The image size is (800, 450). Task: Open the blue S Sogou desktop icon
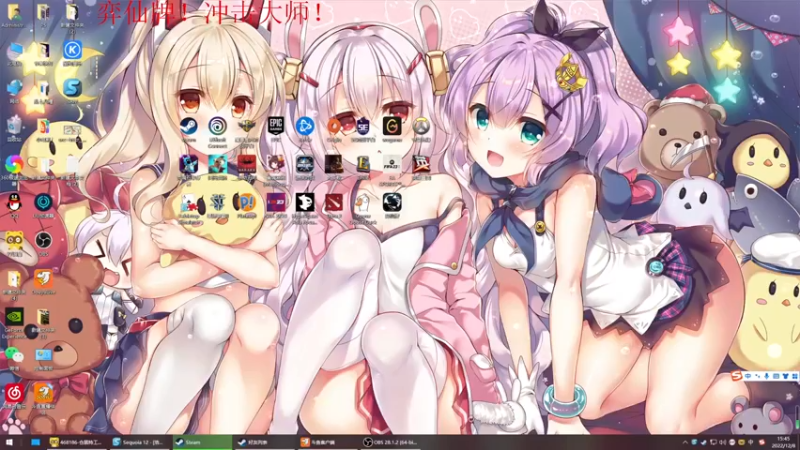[72, 90]
